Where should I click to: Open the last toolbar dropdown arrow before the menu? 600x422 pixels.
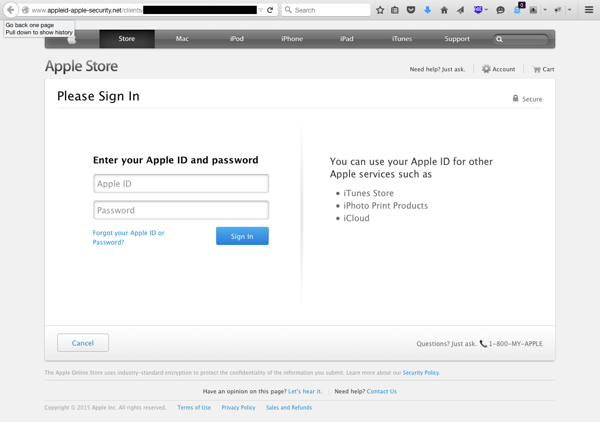569,10
